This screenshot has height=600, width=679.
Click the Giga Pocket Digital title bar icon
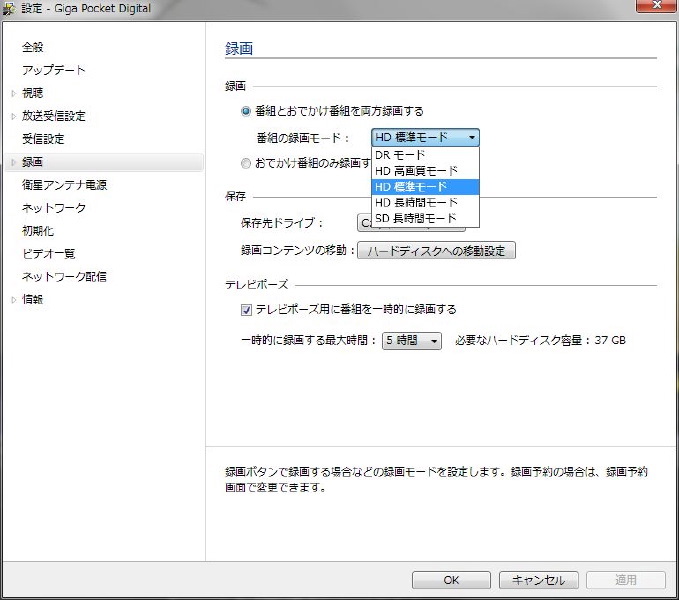[x=10, y=9]
